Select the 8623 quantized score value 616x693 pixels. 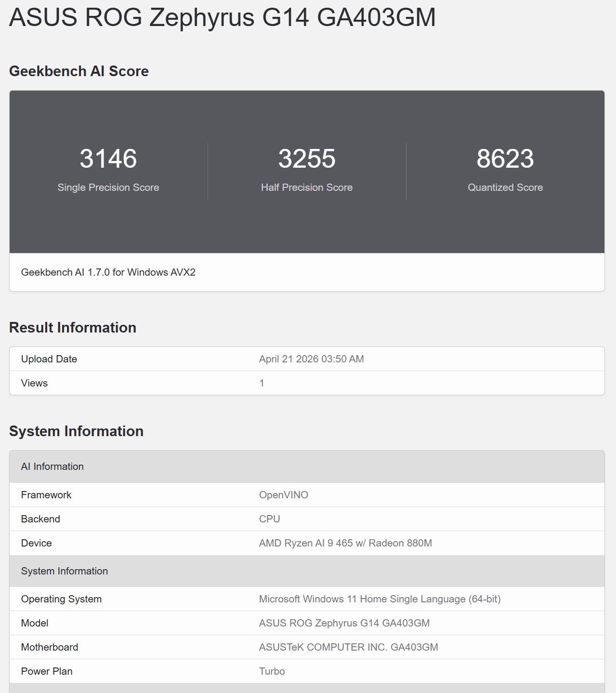tap(505, 159)
